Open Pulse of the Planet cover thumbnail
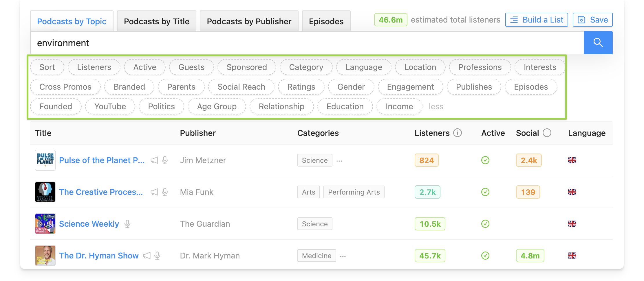Screen dimensions: 644x281 [x=45, y=160]
